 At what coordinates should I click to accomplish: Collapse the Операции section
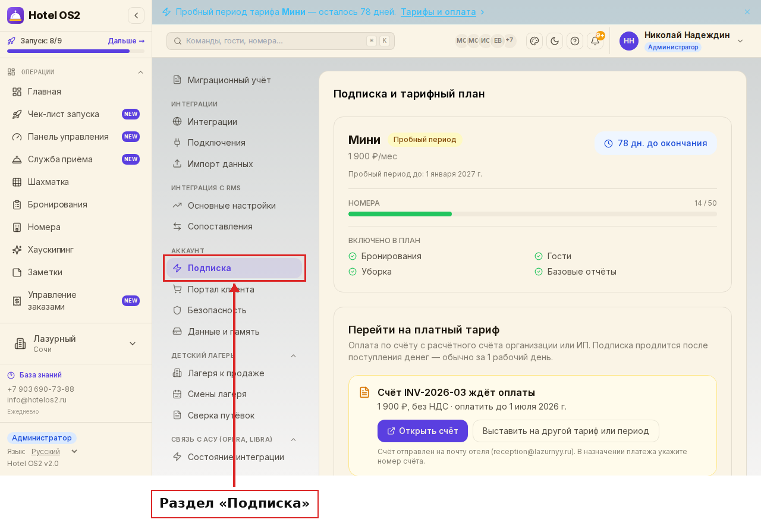tap(141, 73)
